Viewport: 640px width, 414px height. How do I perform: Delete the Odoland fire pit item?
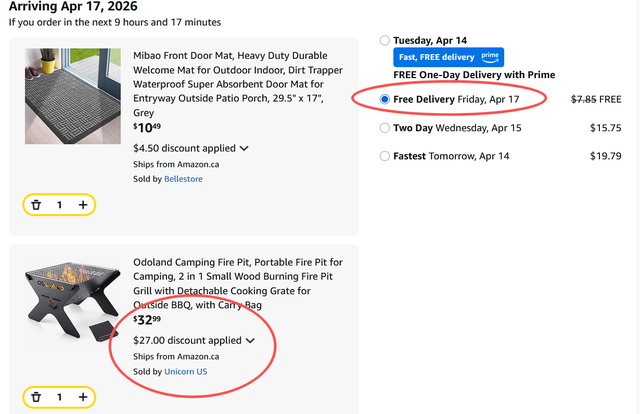click(36, 397)
